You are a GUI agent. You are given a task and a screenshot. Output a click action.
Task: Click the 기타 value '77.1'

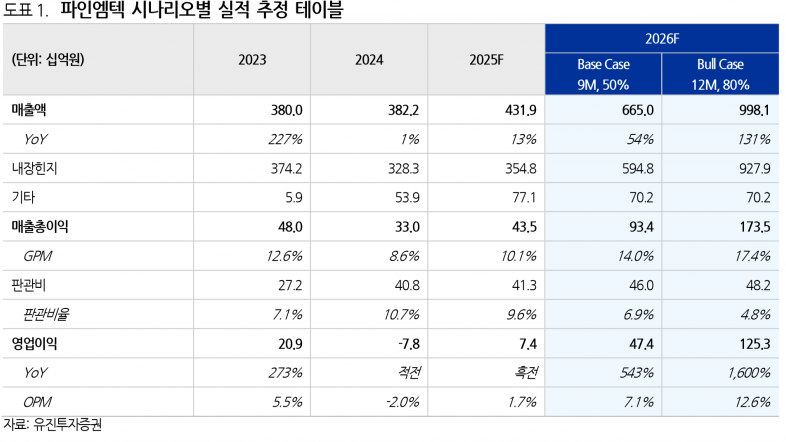pos(524,197)
